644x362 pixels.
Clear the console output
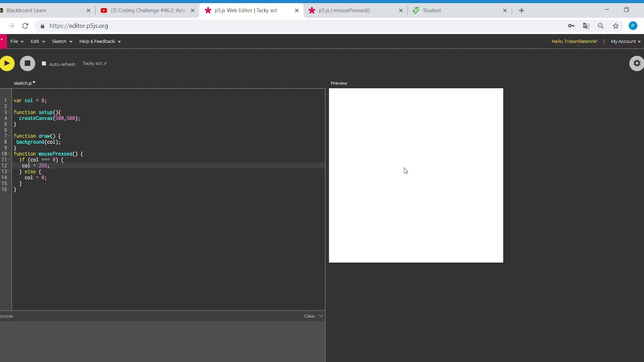[309, 316]
